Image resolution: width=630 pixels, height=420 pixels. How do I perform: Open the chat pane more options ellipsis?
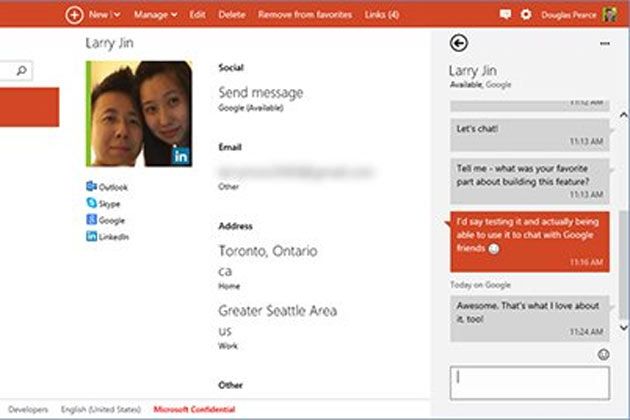pyautogui.click(x=604, y=44)
